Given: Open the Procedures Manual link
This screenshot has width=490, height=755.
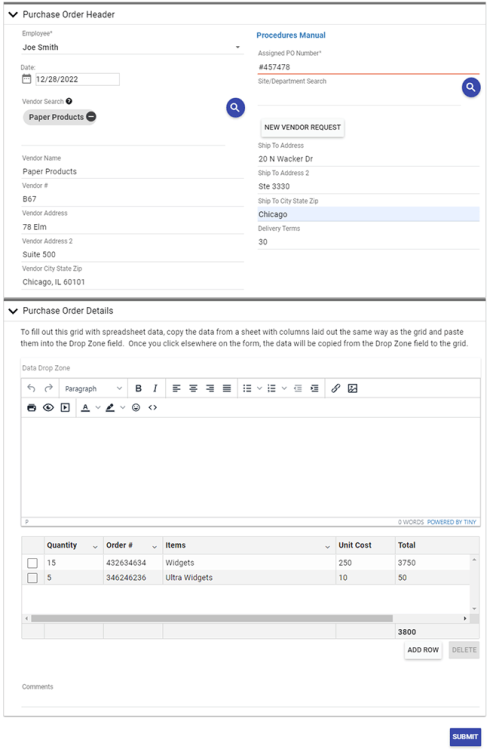Looking at the screenshot, I should pyautogui.click(x=291, y=35).
